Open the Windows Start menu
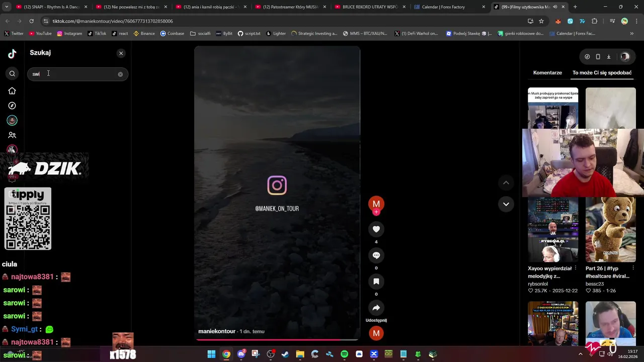Viewport: 644px width, 362px height. pyautogui.click(x=211, y=354)
